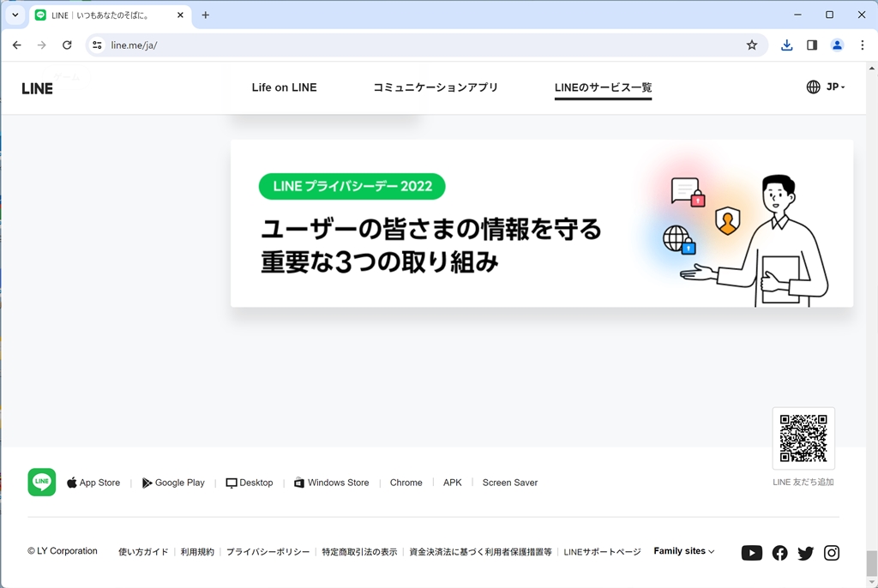878x588 pixels.
Task: Reload the page with the refresh icon
Action: tap(67, 45)
